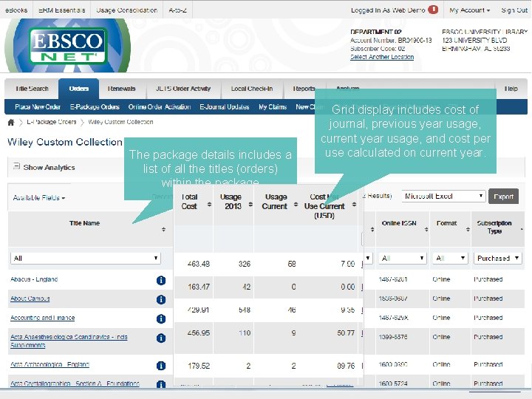Open the Subscription Type Purchased dropdown

click(498, 258)
